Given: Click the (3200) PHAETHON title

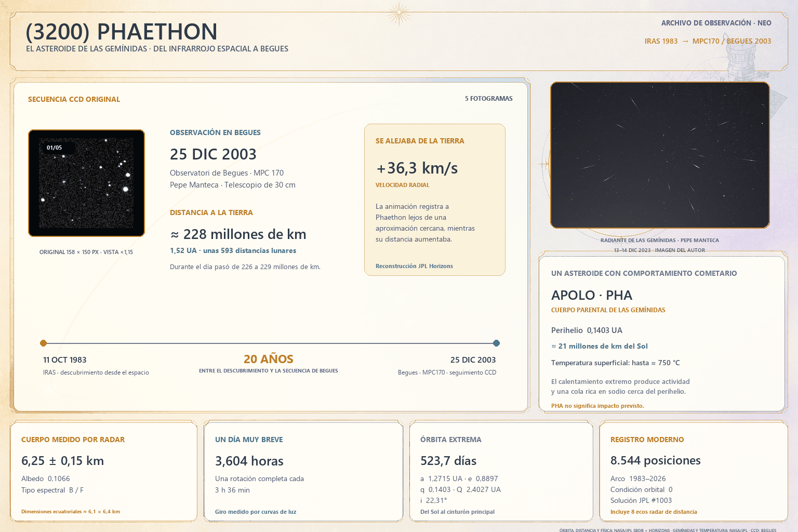Looking at the screenshot, I should [122, 32].
